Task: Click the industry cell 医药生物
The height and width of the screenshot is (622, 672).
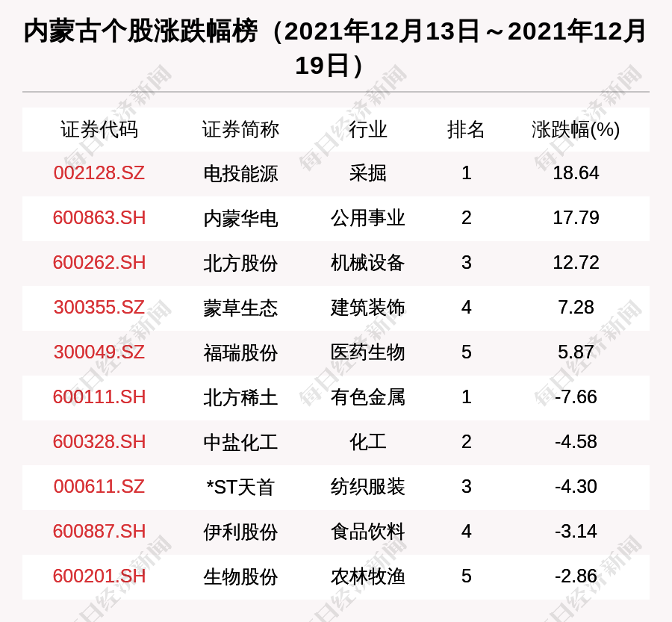Action: [367, 352]
